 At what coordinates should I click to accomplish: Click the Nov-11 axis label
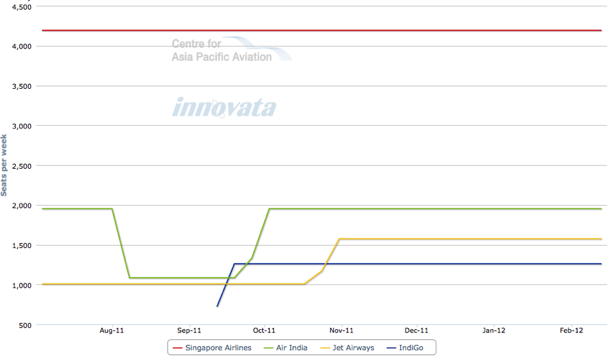(x=341, y=330)
